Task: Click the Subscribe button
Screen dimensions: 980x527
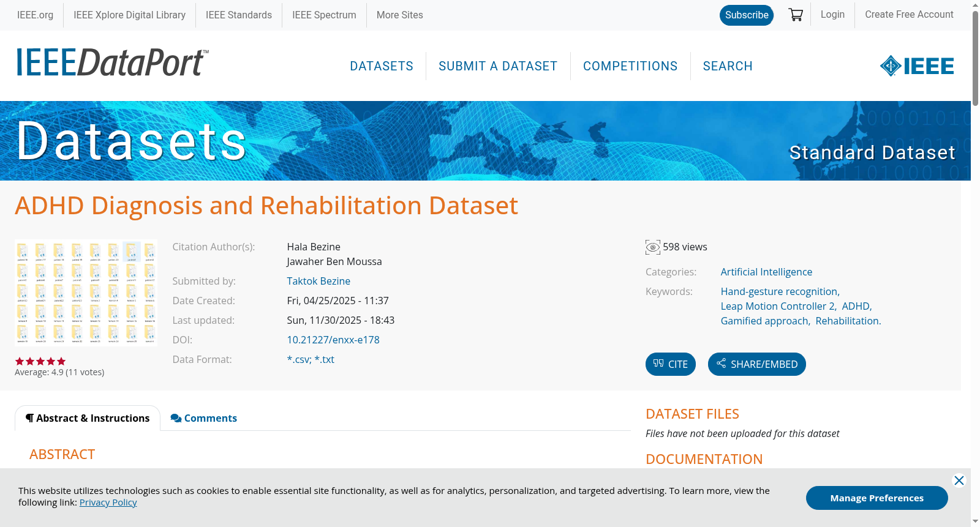Action: [x=747, y=15]
